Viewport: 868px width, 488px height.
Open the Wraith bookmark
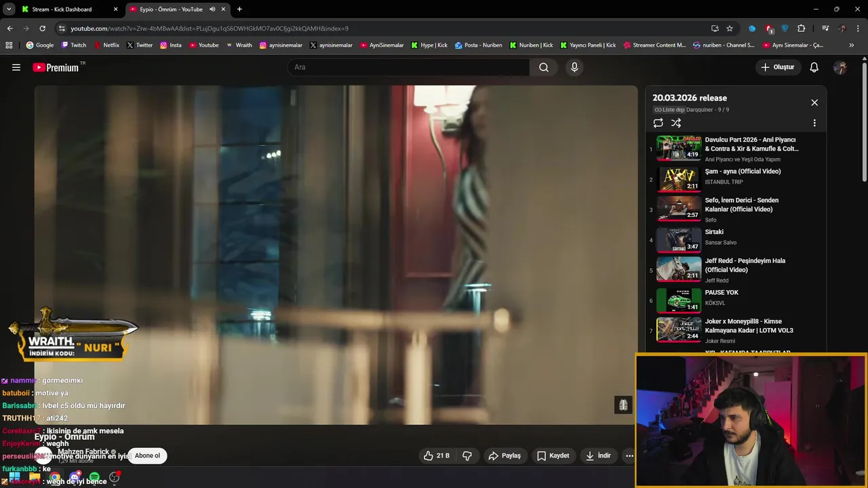[239, 45]
